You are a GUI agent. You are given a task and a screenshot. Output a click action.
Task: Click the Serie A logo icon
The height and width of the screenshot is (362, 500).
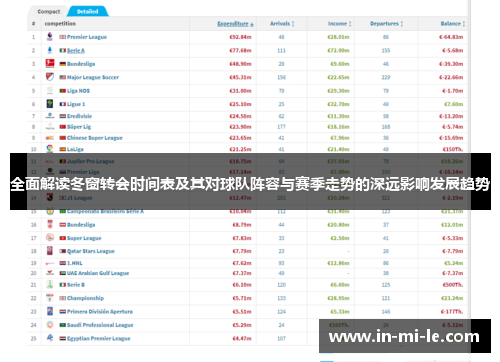(50, 50)
